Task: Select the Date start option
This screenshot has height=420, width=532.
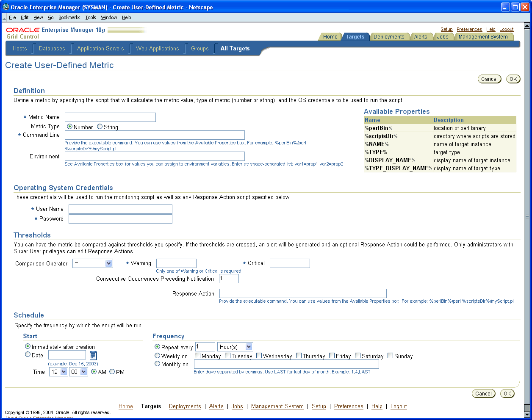Action: coord(28,355)
